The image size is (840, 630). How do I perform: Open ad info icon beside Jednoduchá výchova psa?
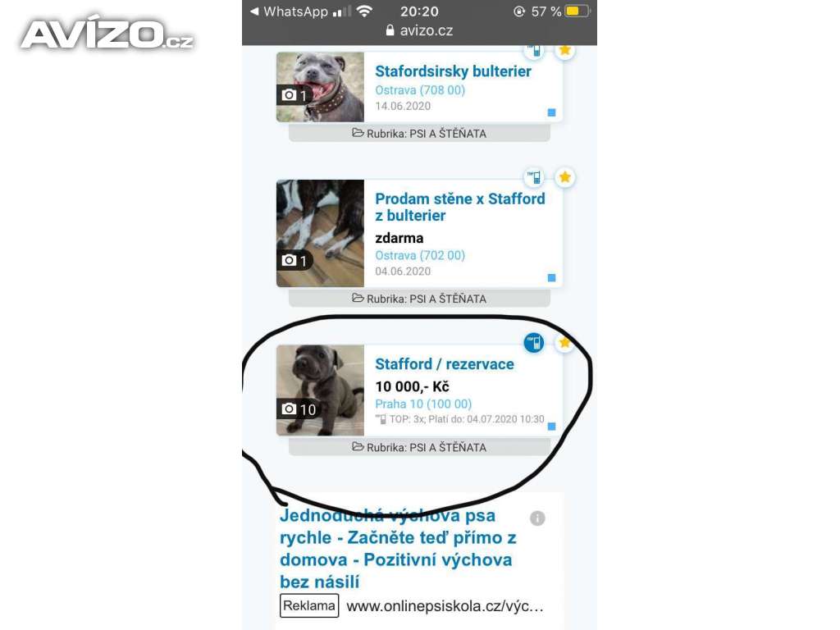[x=537, y=518]
